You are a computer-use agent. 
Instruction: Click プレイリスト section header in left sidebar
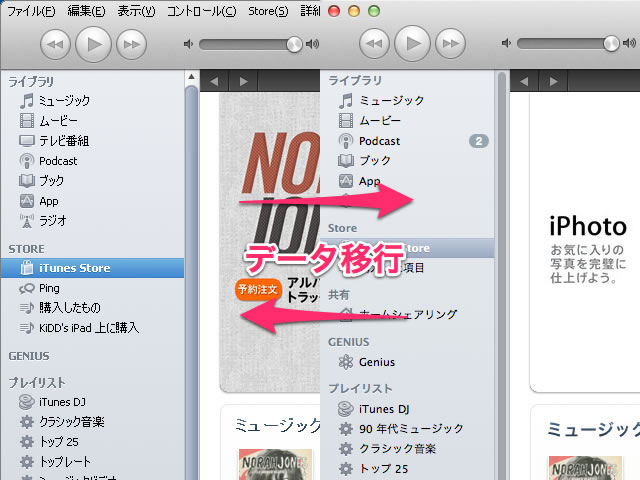point(37,382)
